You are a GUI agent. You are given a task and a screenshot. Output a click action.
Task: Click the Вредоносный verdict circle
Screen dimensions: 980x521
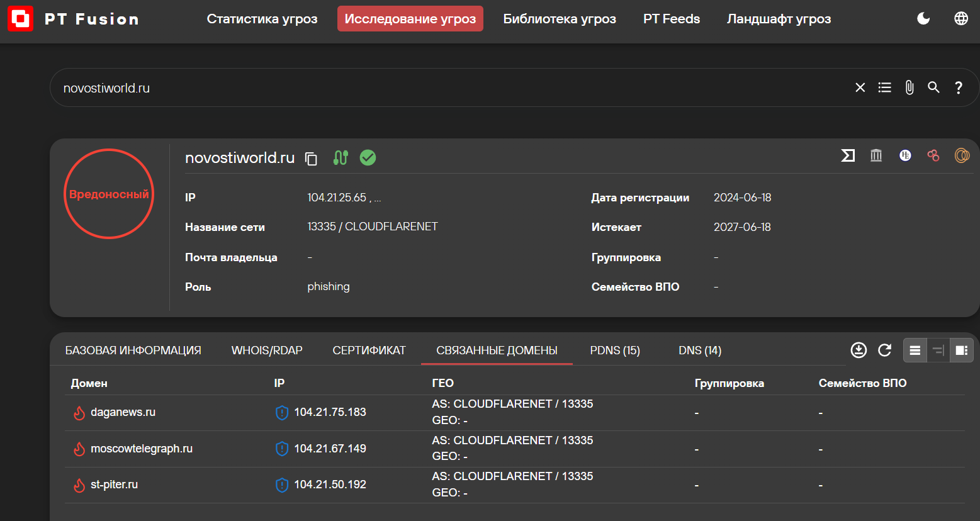click(x=109, y=194)
